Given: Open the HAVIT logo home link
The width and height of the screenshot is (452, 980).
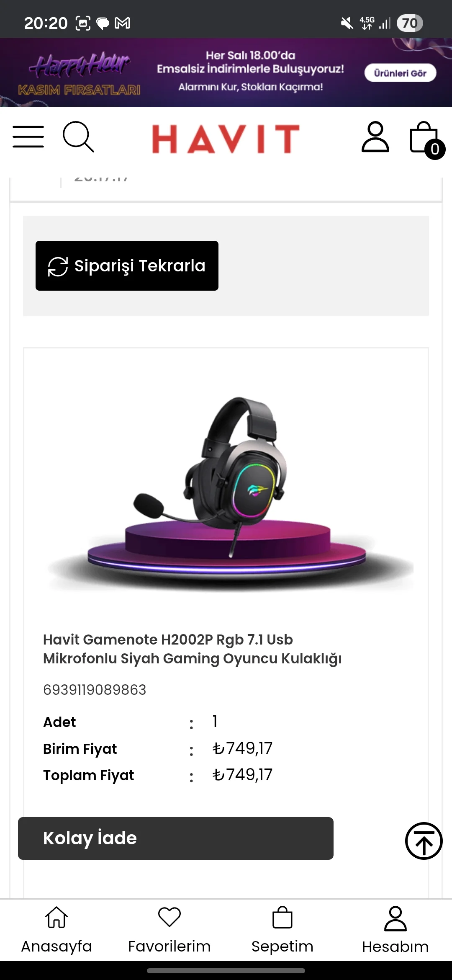Looking at the screenshot, I should pos(226,139).
